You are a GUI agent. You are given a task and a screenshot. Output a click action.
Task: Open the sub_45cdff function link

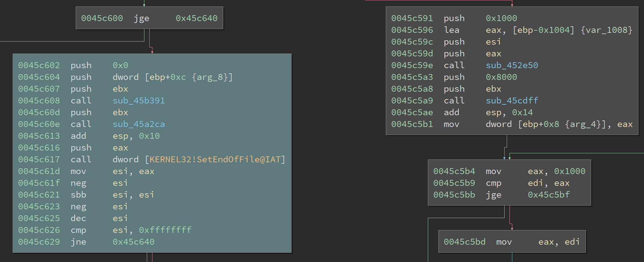512,101
